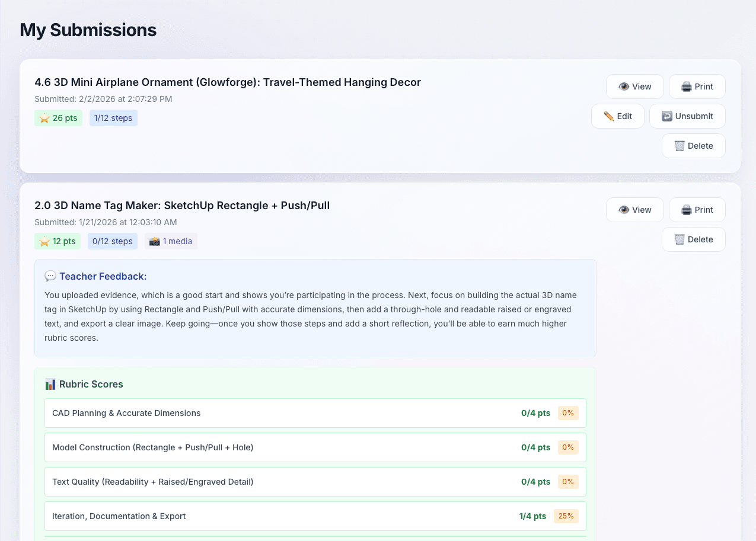Click the 25% badge on Iteration, Documentation & Export
The width and height of the screenshot is (756, 541).
(566, 516)
